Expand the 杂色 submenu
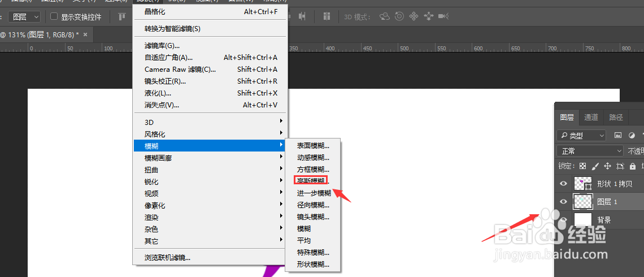This screenshot has width=644, height=277. [210, 230]
